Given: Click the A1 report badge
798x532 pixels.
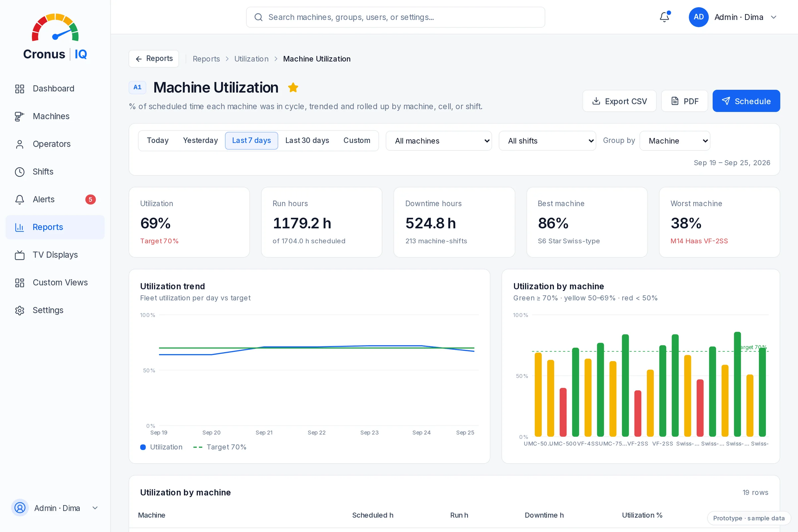Looking at the screenshot, I should (137, 87).
